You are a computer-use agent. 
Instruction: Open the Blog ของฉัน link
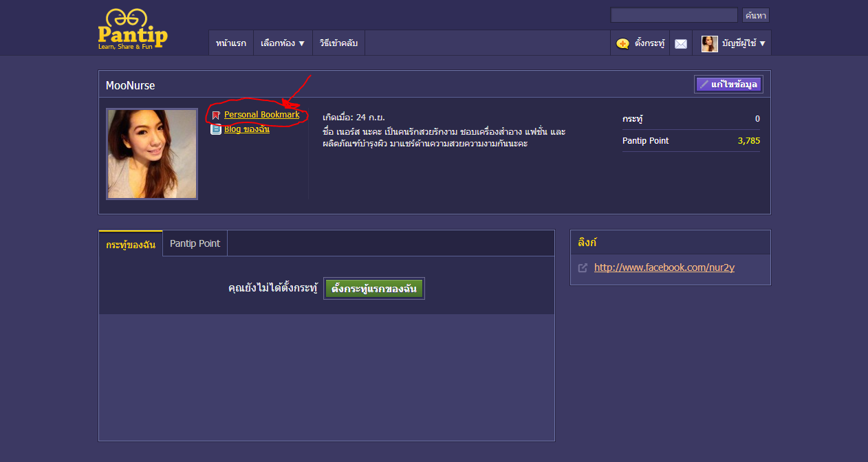tap(246, 129)
